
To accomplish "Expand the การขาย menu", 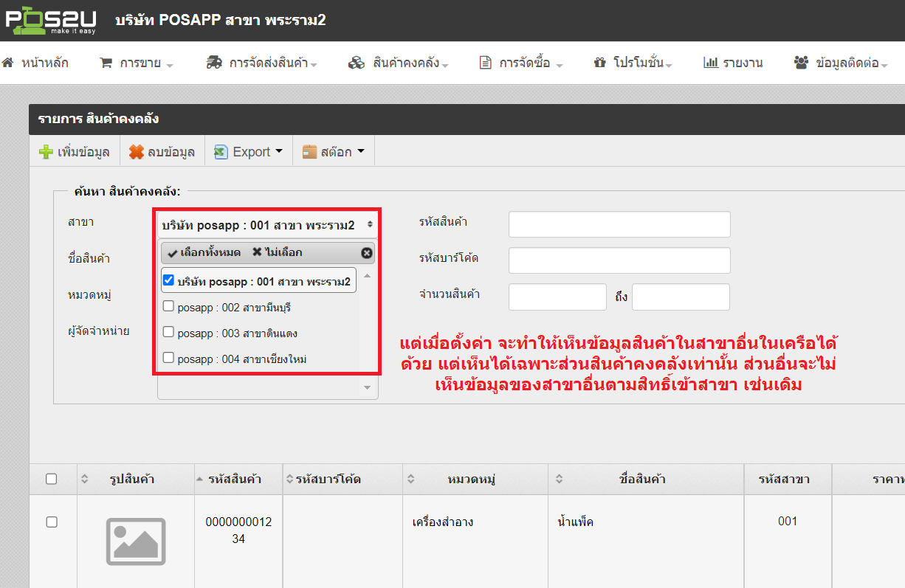I will click(x=137, y=63).
